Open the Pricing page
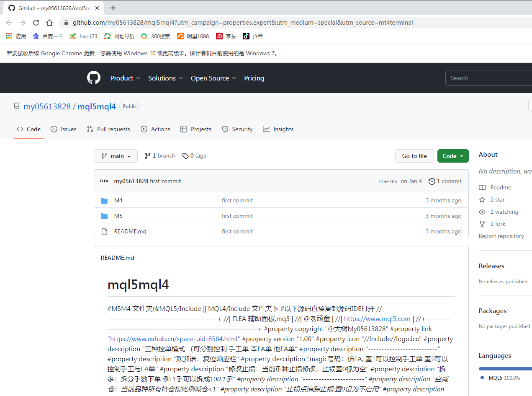 254,78
